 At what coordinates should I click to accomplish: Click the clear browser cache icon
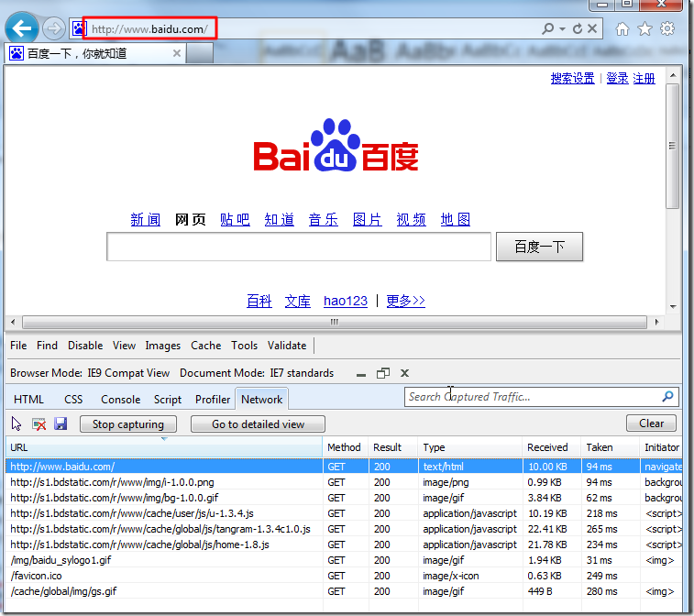click(39, 424)
